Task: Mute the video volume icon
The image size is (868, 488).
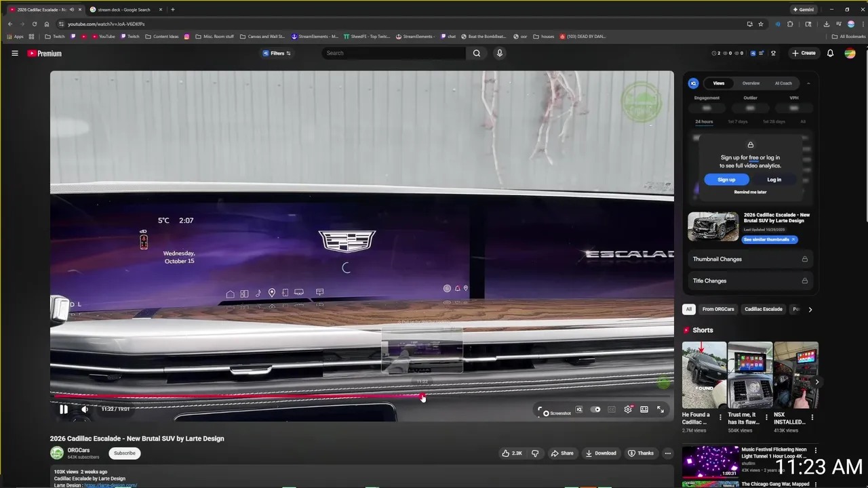Action: tap(85, 409)
